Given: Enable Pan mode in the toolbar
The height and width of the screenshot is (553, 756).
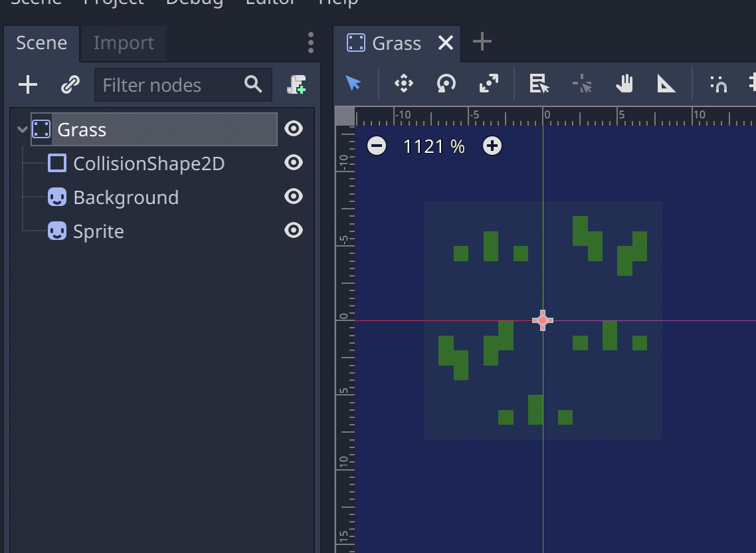Looking at the screenshot, I should (624, 84).
